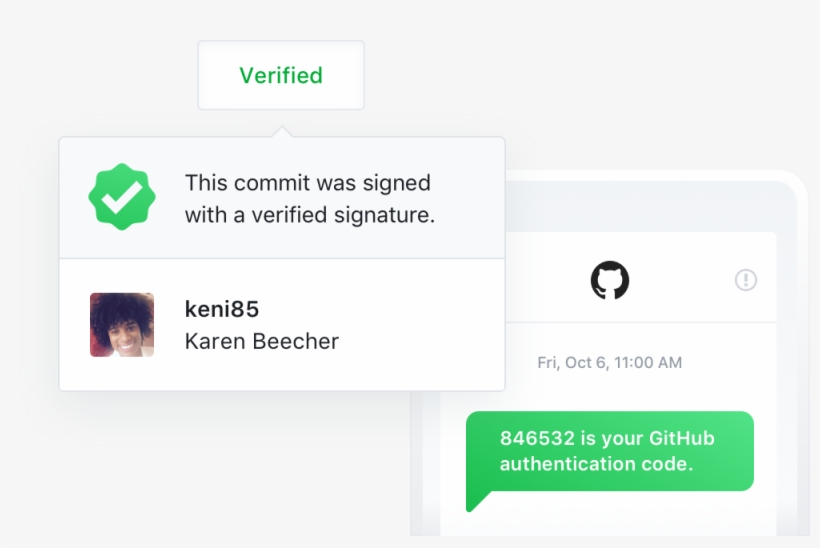Tap the green authentication code message bubble
Screen dimensions: 820x548
tap(610, 451)
